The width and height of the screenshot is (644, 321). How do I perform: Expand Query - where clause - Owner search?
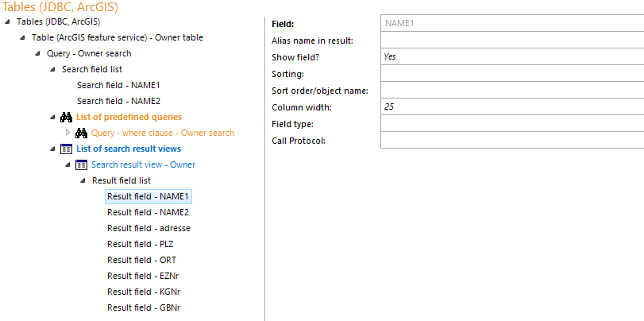[x=68, y=133]
